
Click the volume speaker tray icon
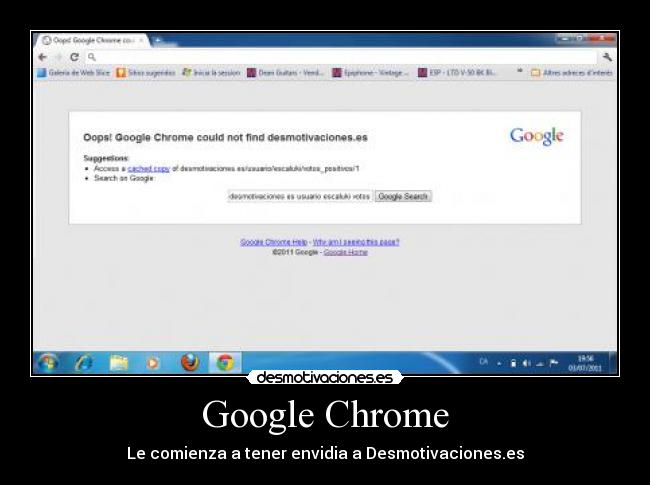(x=526, y=363)
